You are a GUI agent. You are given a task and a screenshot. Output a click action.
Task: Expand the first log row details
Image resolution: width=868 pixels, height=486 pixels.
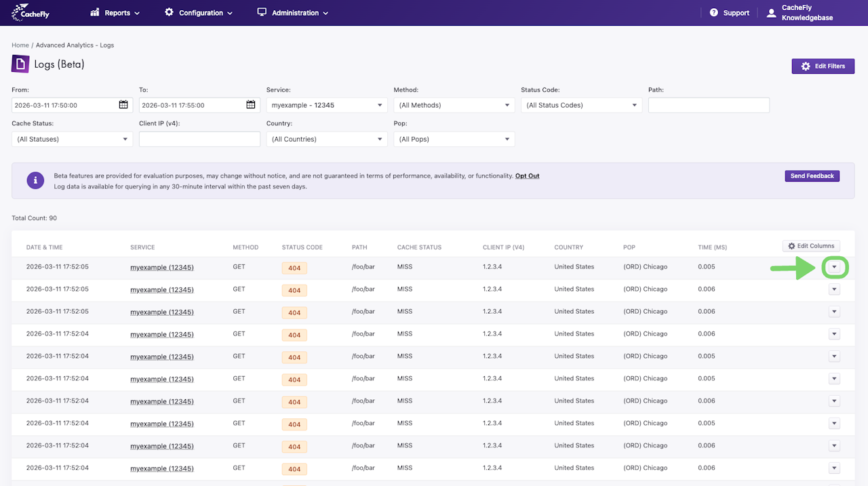click(834, 267)
